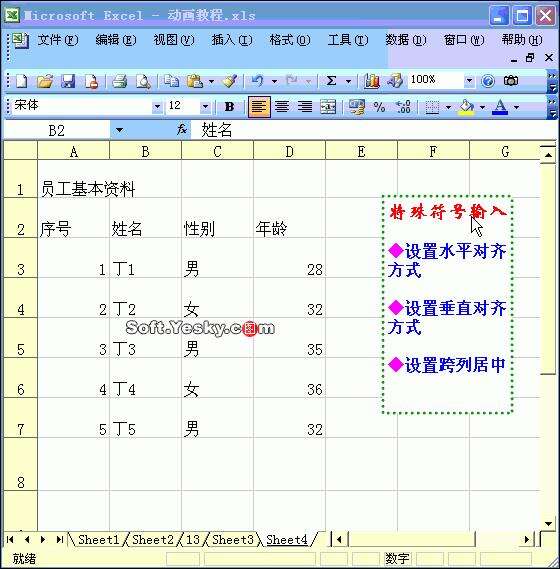Open the 视图 menu
The height and width of the screenshot is (569, 560).
click(x=173, y=40)
